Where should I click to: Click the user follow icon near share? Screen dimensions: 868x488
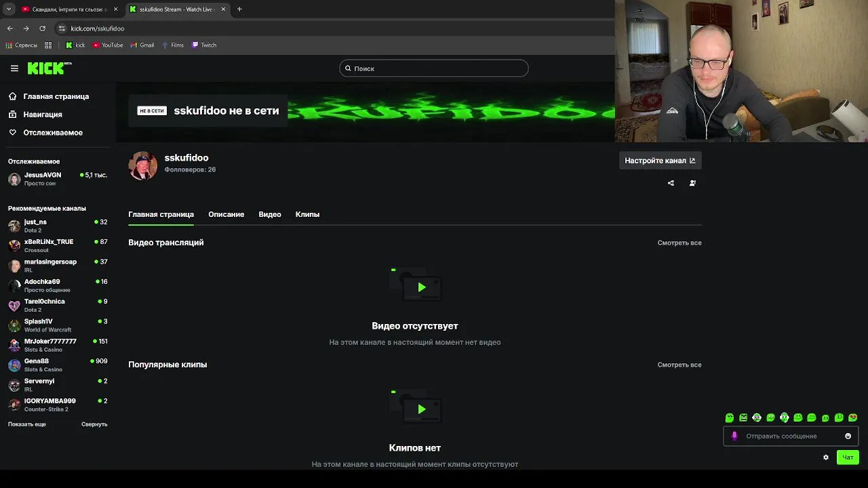coord(692,183)
